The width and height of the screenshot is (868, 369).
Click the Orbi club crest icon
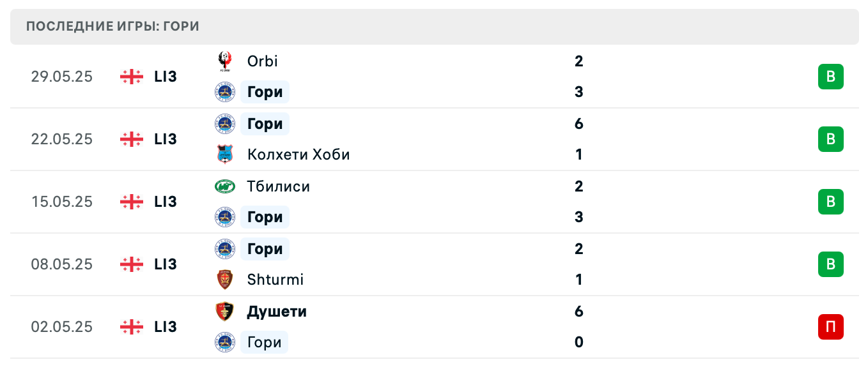[224, 61]
